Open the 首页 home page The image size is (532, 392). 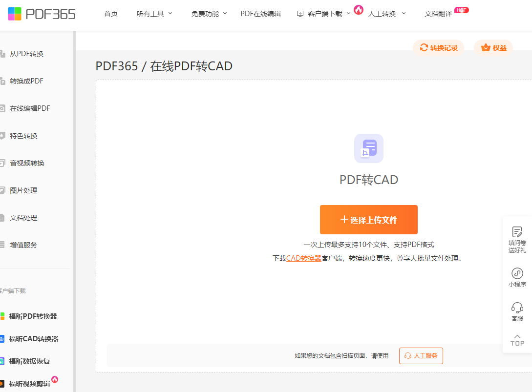(x=110, y=14)
